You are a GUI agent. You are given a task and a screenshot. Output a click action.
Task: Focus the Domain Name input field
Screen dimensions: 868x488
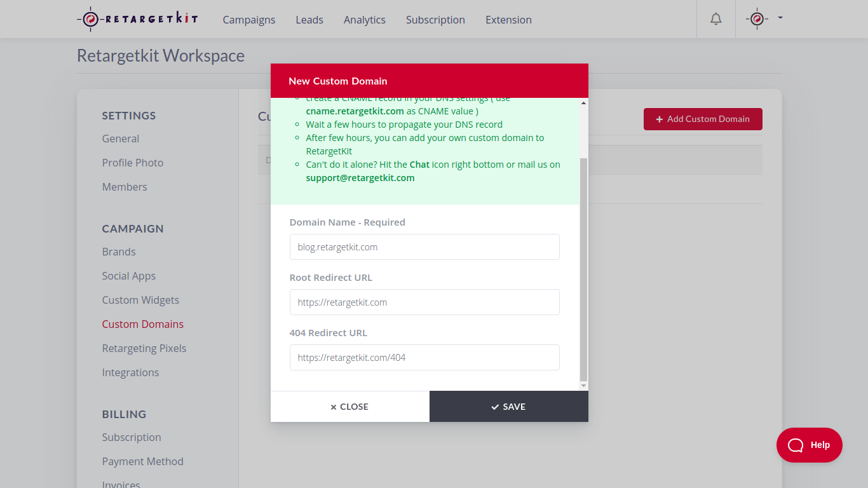click(424, 247)
